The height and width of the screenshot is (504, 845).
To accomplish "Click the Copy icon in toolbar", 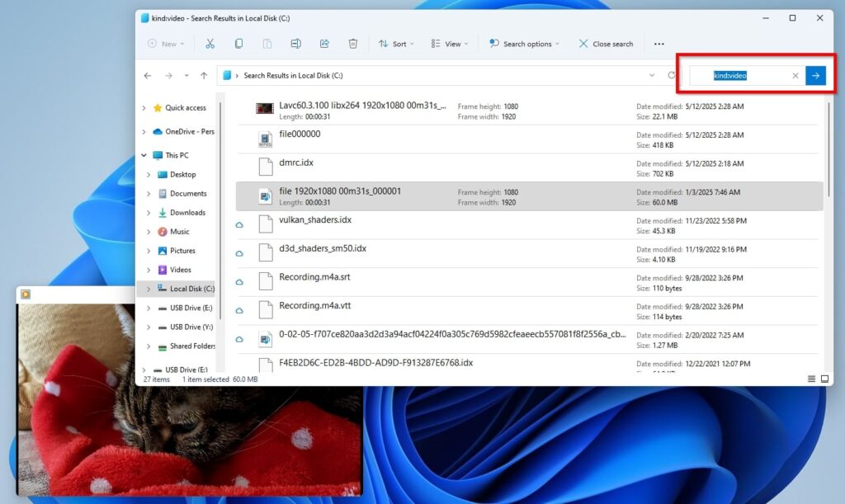I will coord(238,44).
